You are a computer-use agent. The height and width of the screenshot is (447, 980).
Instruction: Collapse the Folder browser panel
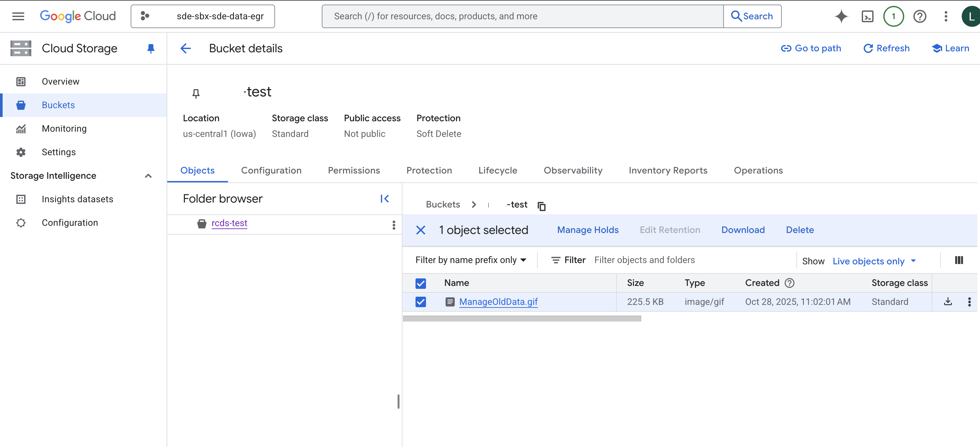[x=384, y=199]
